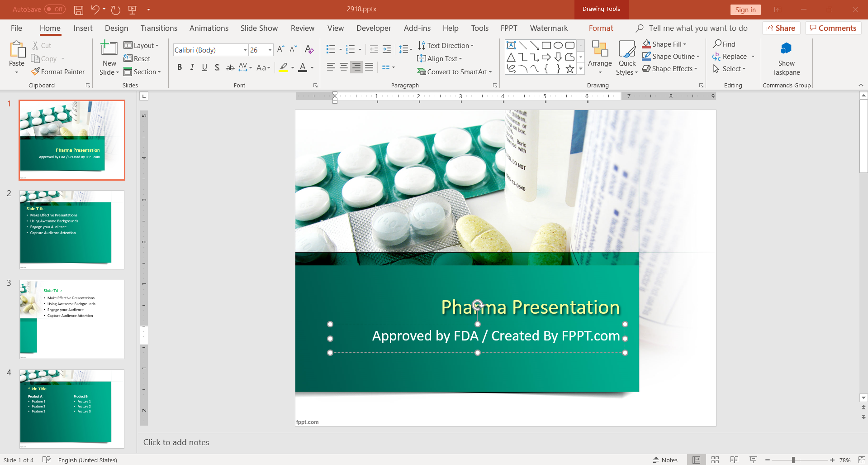This screenshot has height=465, width=868.
Task: Click the Share button
Action: pos(781,28)
